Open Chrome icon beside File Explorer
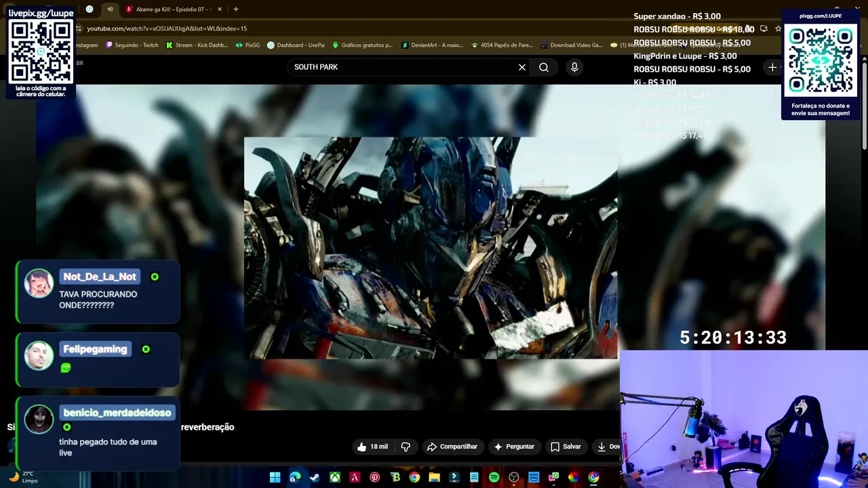The image size is (868, 488). point(414,477)
